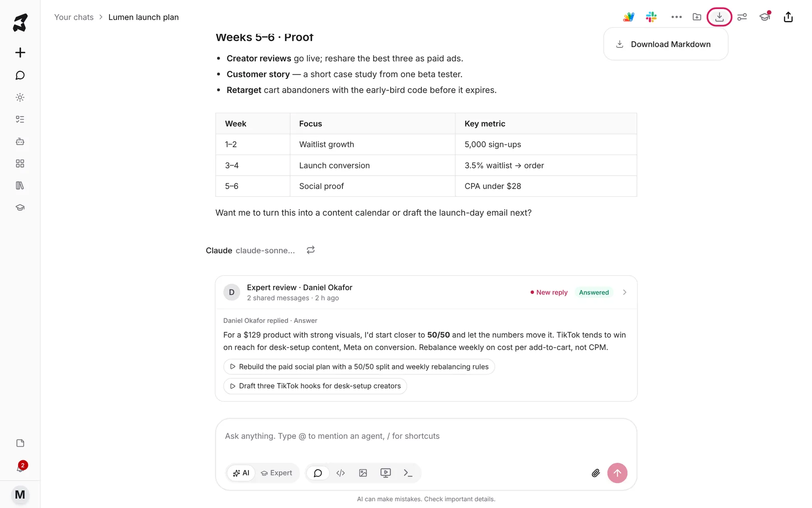812x508 pixels.
Task: Open the agents robot icon in the sidebar
Action: click(20, 141)
